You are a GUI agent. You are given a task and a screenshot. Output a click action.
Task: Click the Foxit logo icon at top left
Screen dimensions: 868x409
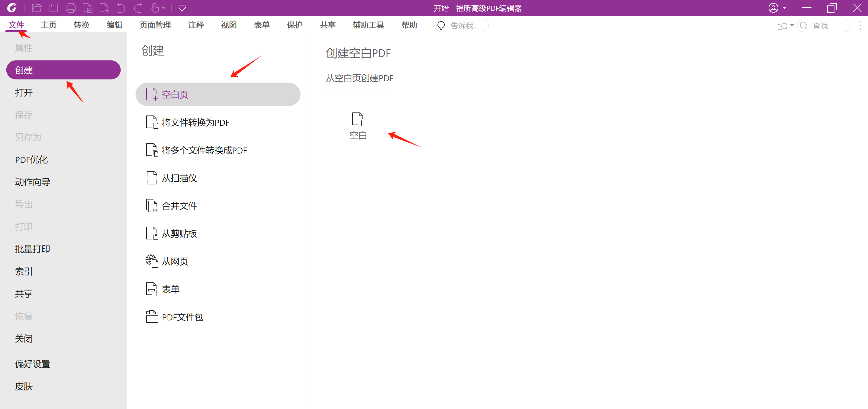12,8
